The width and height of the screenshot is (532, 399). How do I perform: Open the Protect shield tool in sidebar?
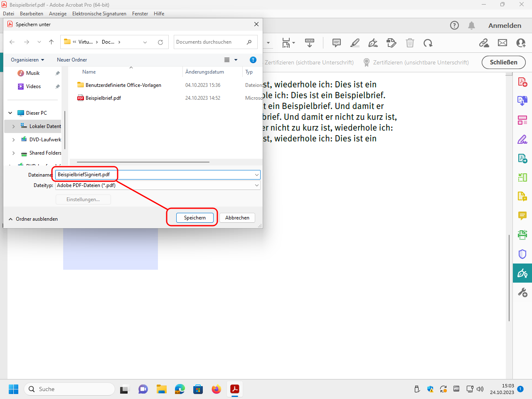[x=522, y=254]
